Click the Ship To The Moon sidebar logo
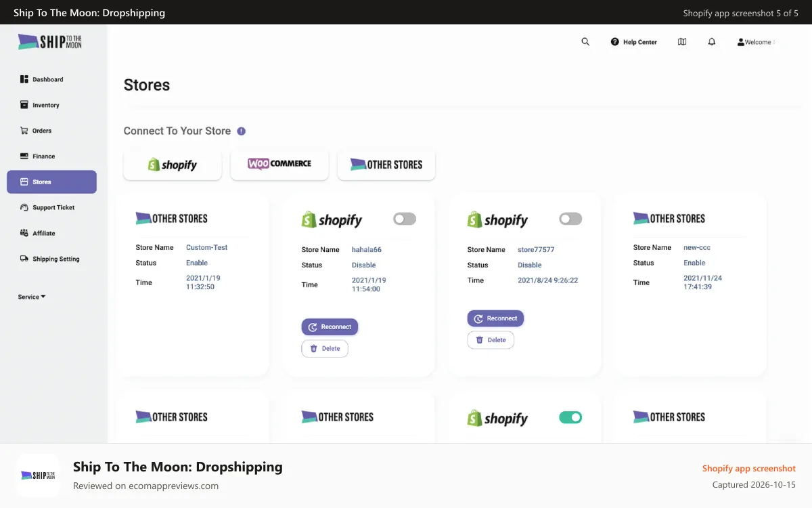This screenshot has width=812, height=508. (50, 42)
